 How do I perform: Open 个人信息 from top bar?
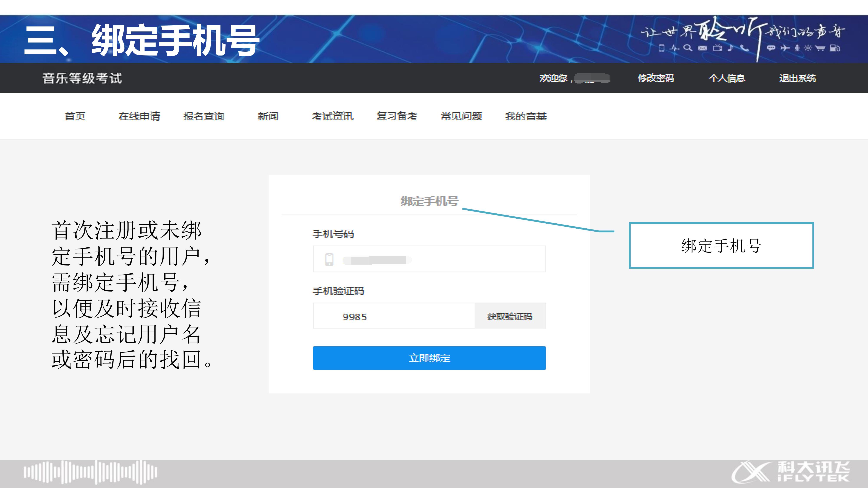point(727,78)
